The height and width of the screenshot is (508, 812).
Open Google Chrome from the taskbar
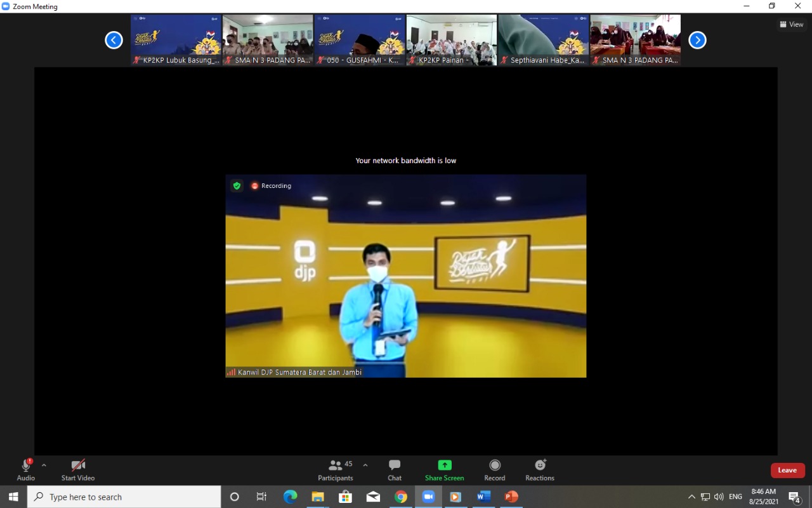click(x=401, y=497)
